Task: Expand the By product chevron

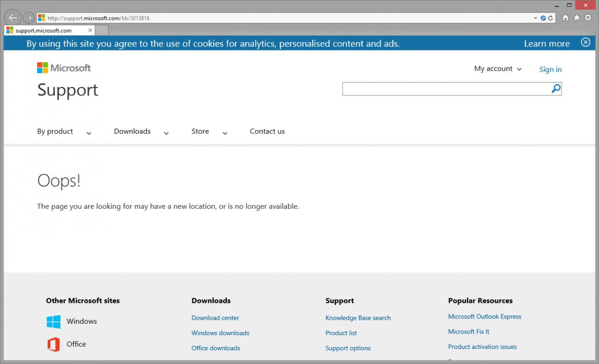Action: pyautogui.click(x=89, y=133)
